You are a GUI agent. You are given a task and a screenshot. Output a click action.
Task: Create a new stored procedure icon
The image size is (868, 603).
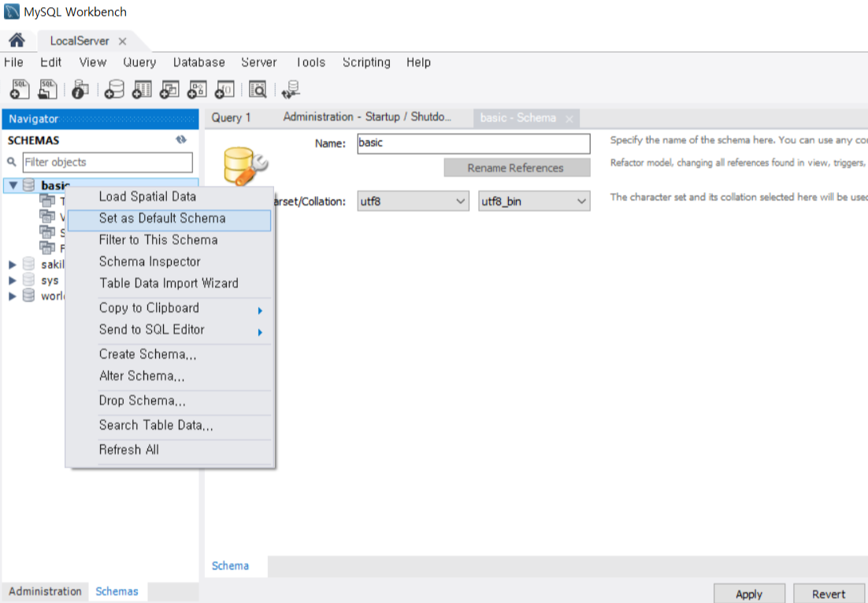197,89
